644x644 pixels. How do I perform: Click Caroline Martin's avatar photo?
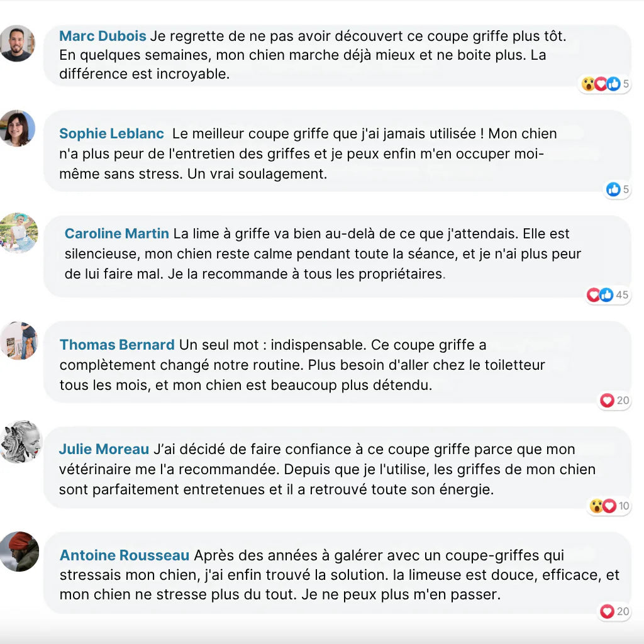click(19, 233)
